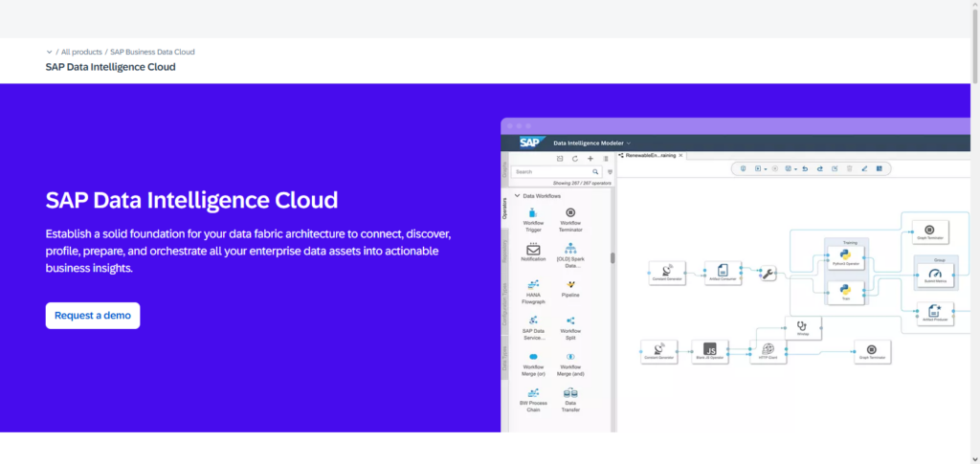
Task: Click the list view icon next to the plus icon
Action: (x=605, y=159)
